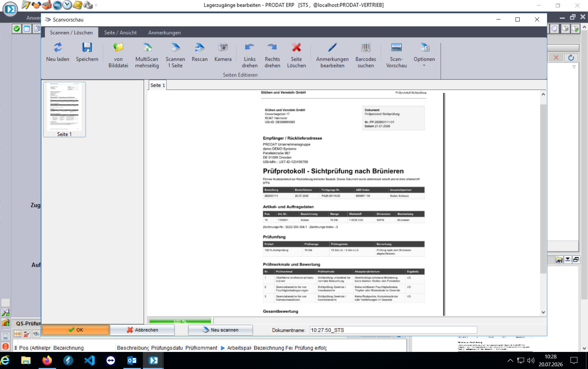Delete the page with Seite Löschen
Image resolution: width=588 pixels, height=369 pixels.
click(296, 55)
